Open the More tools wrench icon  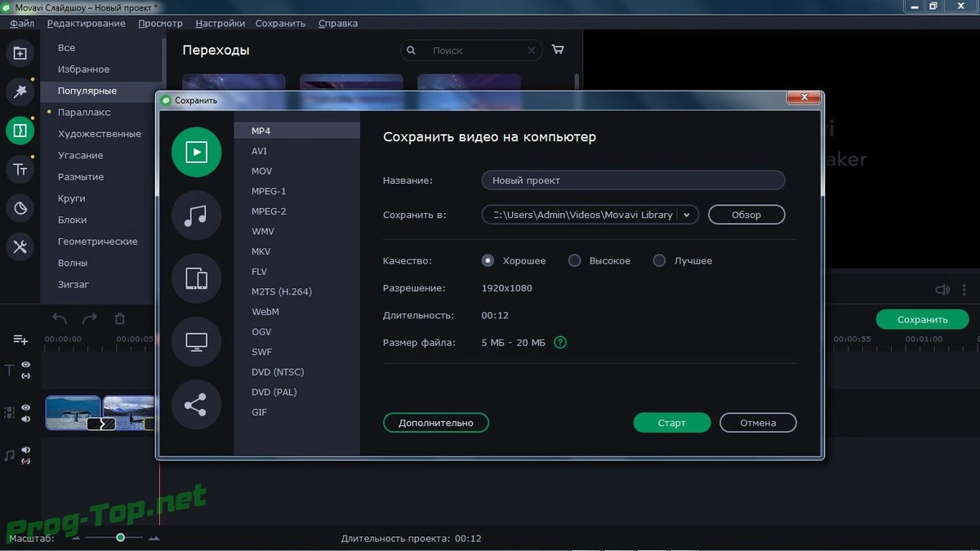coord(20,247)
